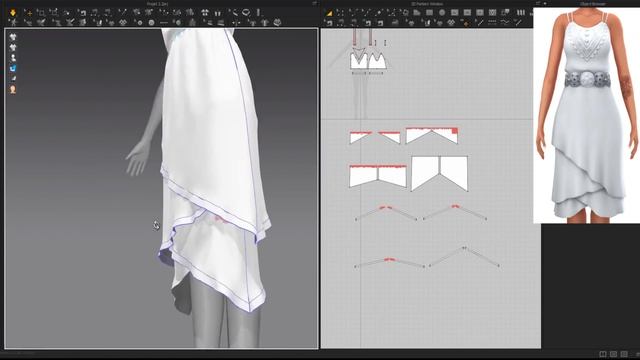Click the small float icon at 3D window corner

[x=315, y=3]
